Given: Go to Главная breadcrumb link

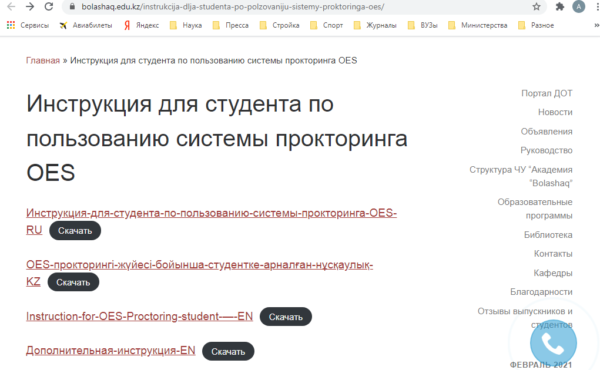Looking at the screenshot, I should point(43,60).
